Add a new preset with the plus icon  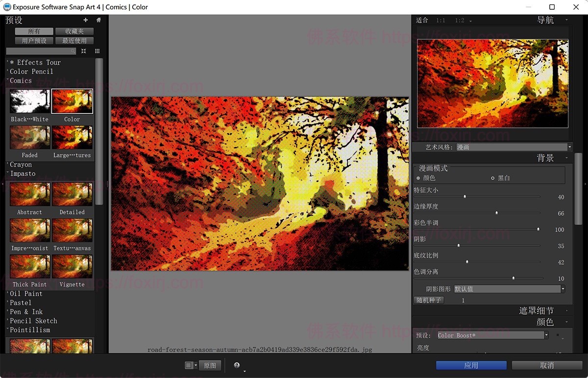click(85, 20)
